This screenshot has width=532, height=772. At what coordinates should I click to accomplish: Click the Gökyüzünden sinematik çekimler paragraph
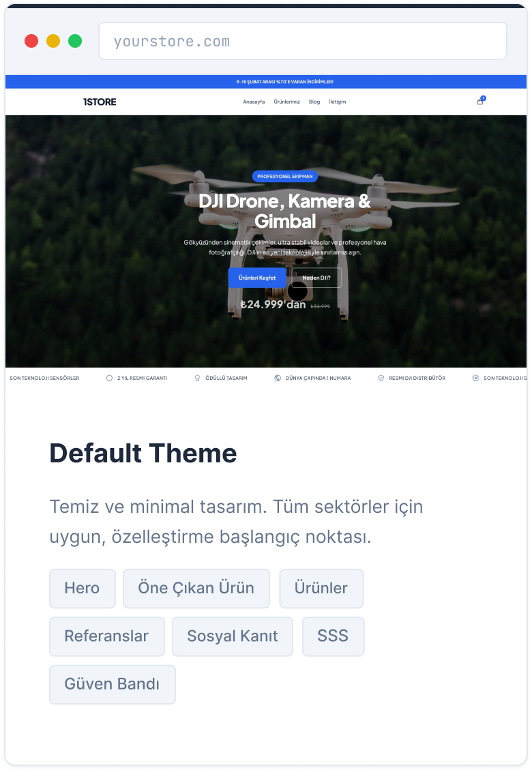coord(284,247)
